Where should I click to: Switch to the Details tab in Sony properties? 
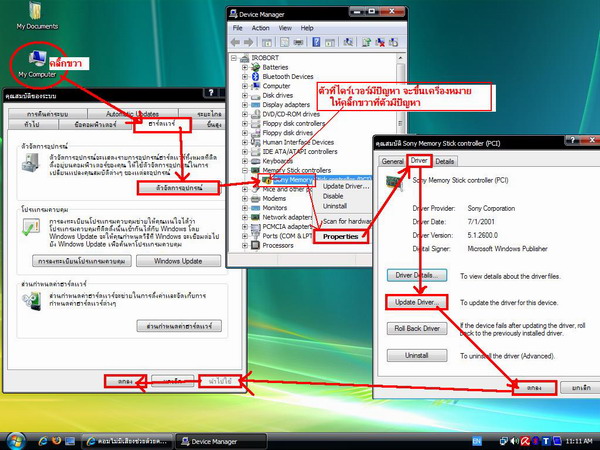tap(445, 161)
